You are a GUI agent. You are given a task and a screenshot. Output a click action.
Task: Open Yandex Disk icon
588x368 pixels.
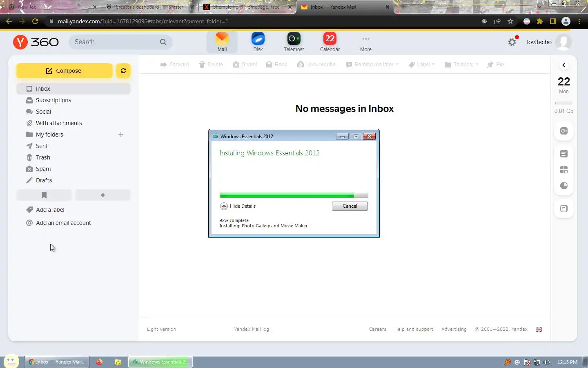point(258,42)
